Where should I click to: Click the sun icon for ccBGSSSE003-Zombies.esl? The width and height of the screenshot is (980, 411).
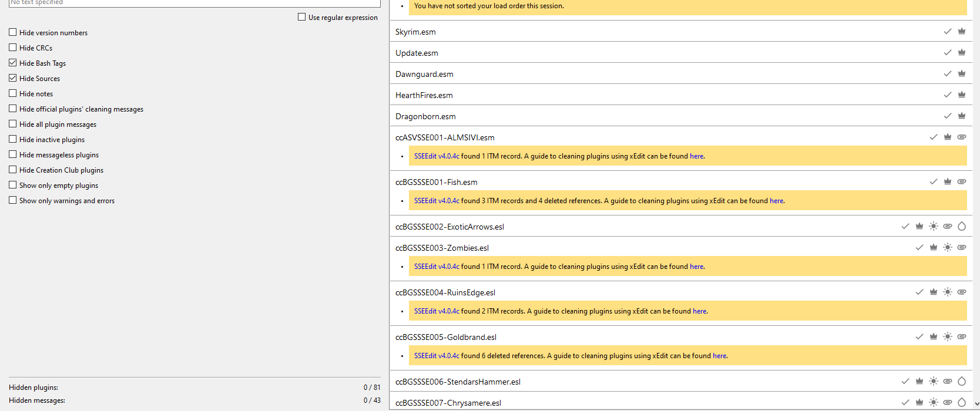pyautogui.click(x=948, y=248)
